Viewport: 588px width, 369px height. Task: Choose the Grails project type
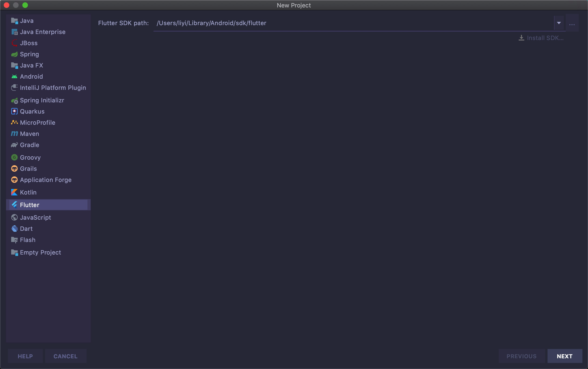pos(28,169)
